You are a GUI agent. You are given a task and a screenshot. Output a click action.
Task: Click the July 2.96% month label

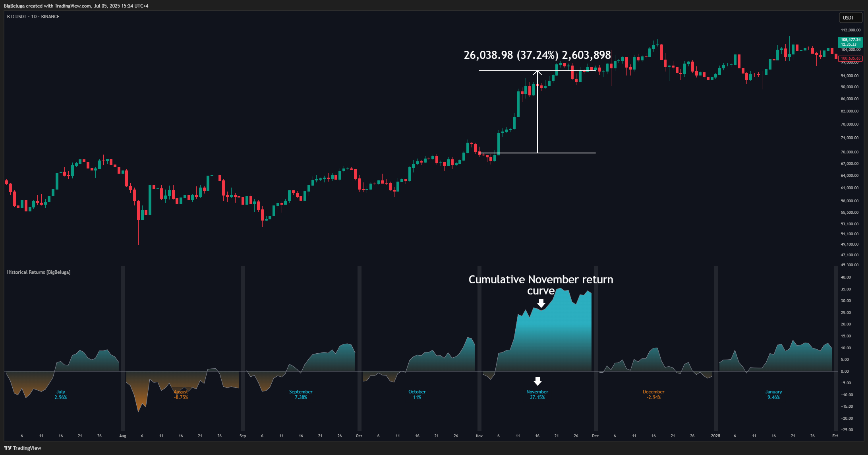(61, 395)
